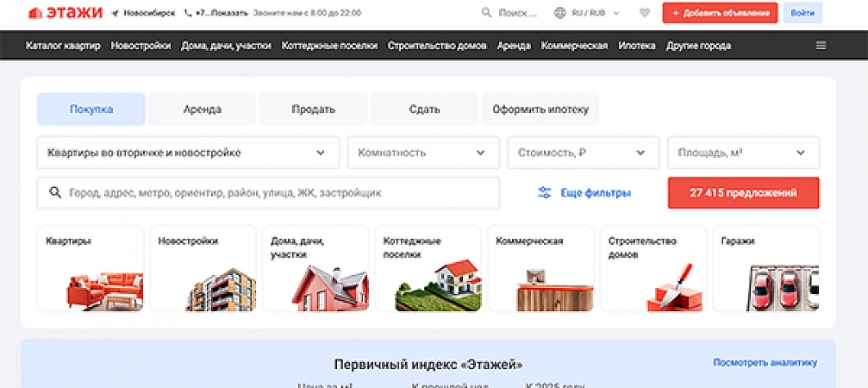Image resolution: width=868 pixels, height=388 pixels.
Task: Click the favorites heart icon
Action: (645, 13)
